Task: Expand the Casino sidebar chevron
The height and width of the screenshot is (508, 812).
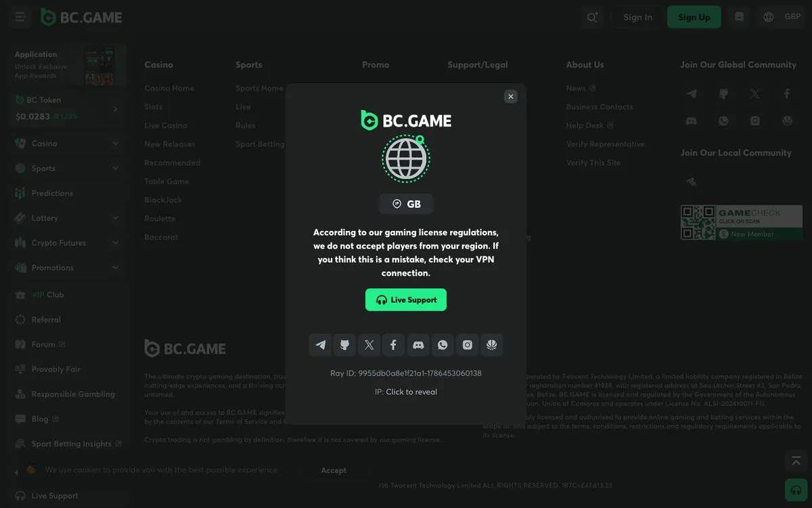Action: coord(115,144)
